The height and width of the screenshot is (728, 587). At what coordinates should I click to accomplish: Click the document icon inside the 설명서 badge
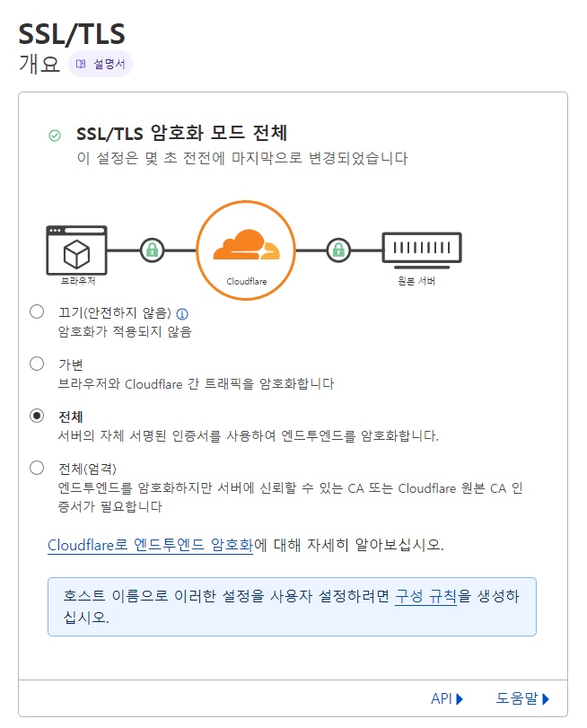pos(81,64)
